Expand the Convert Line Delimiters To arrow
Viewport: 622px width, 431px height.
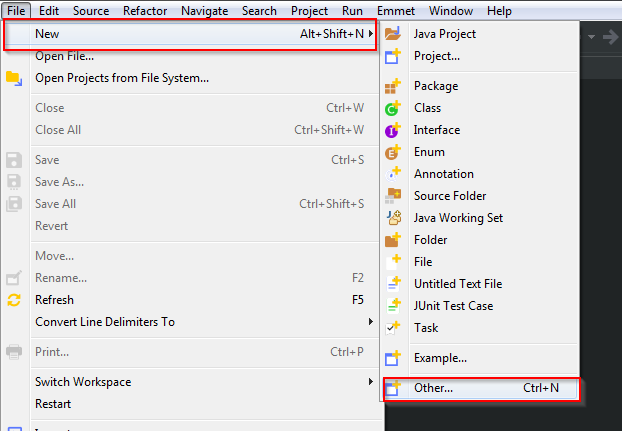click(371, 322)
